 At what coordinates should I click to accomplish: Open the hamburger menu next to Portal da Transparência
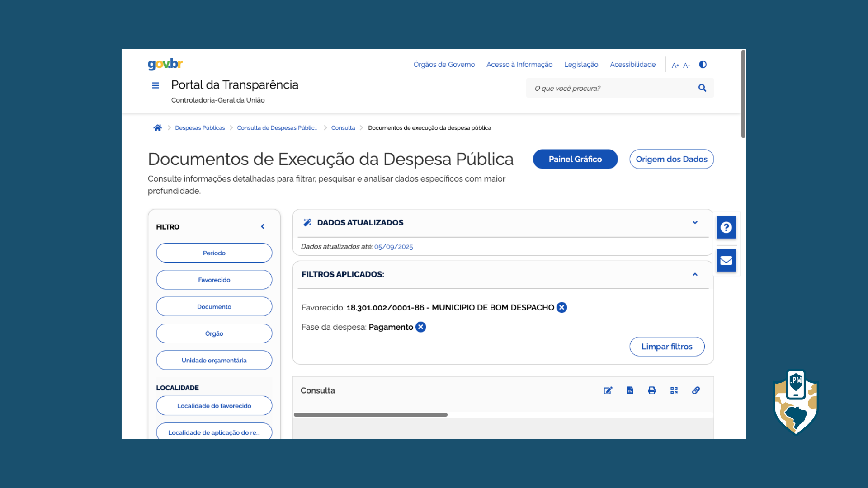(x=156, y=85)
